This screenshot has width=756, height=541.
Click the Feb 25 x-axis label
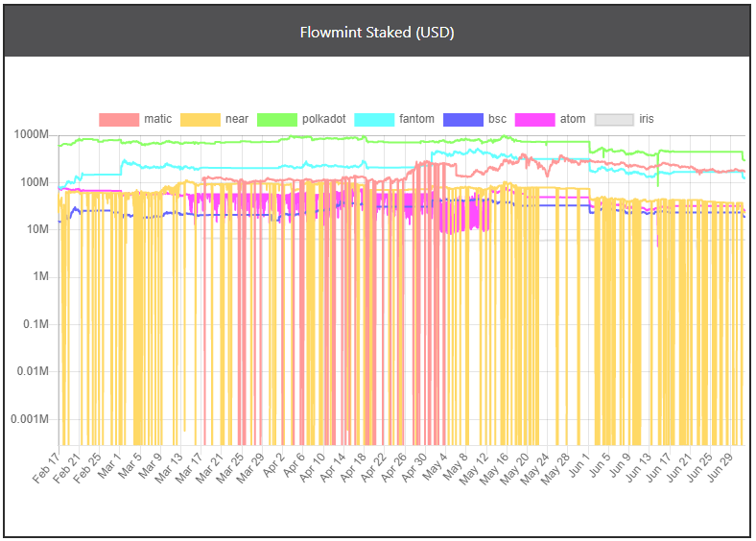tap(86, 468)
